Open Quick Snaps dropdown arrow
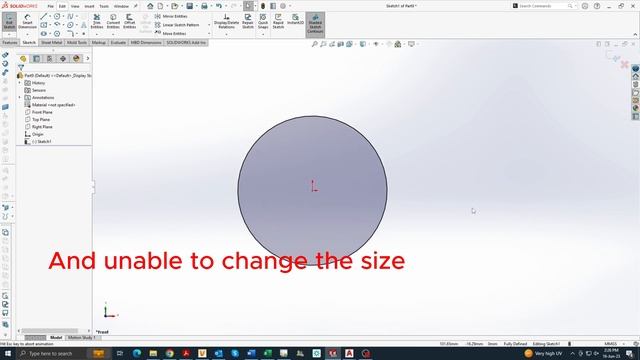The height and width of the screenshot is (360, 640). click(x=263, y=34)
